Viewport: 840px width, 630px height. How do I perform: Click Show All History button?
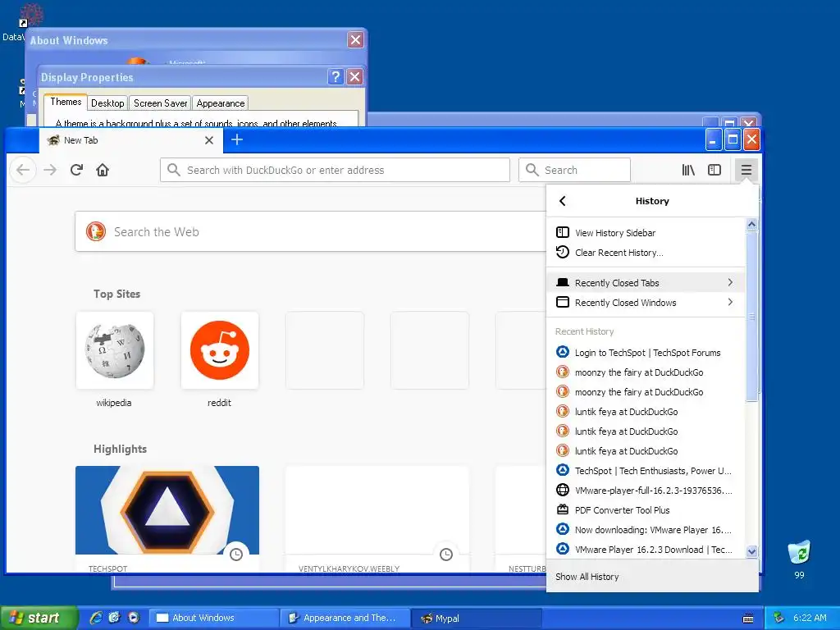tap(652, 577)
